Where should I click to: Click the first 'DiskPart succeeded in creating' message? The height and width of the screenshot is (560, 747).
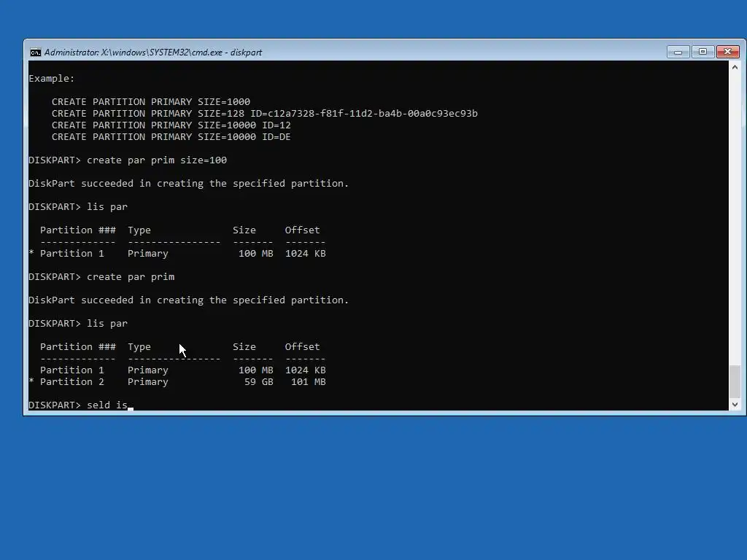189,183
